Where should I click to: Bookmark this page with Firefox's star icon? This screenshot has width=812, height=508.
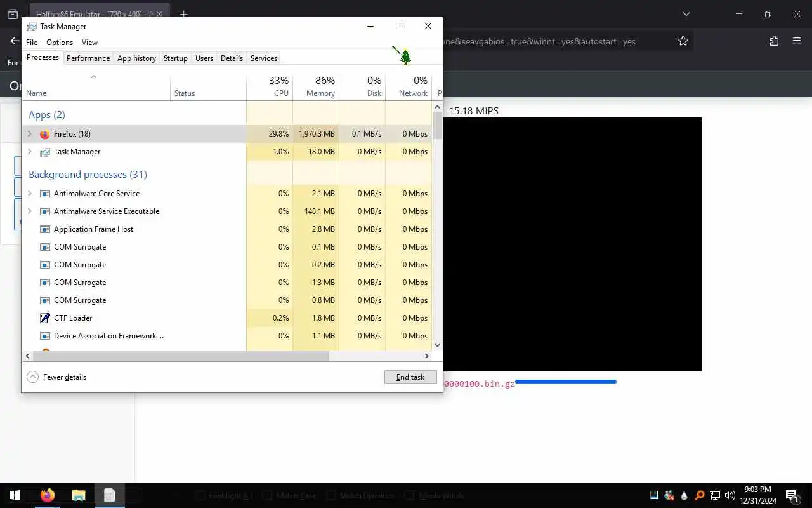683,41
